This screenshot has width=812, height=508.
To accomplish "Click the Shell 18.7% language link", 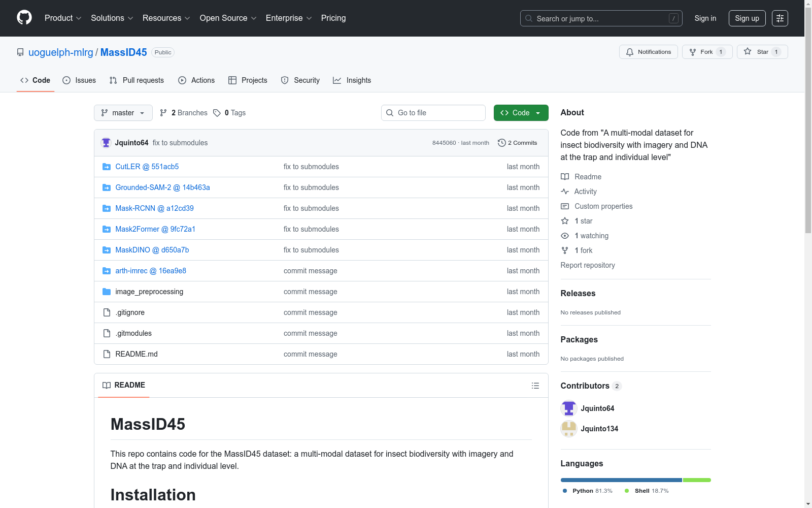I will (x=647, y=491).
